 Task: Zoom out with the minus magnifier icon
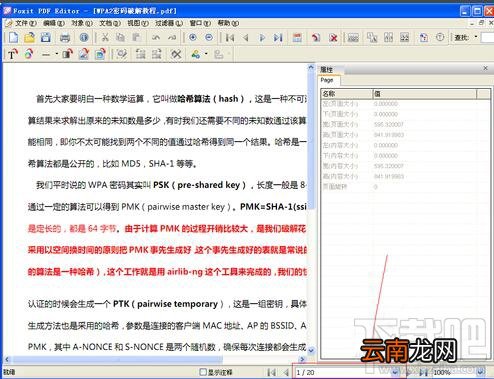pyautogui.click(x=209, y=38)
